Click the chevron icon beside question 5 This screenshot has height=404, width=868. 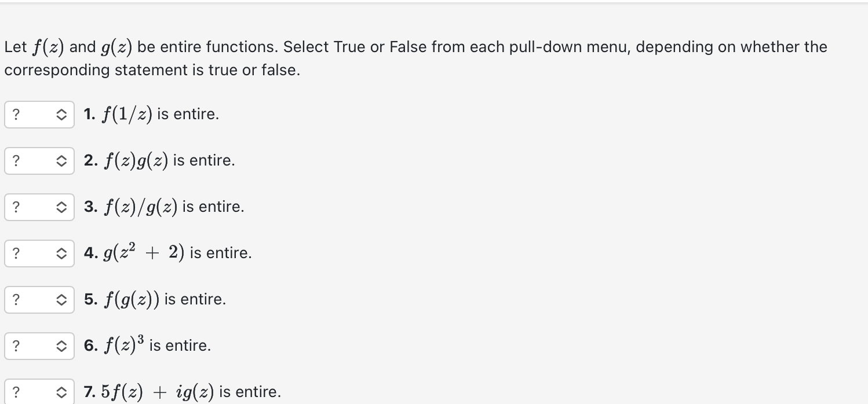point(61,299)
